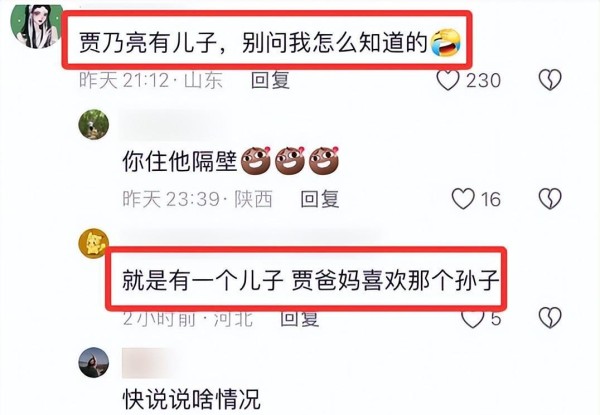The height and width of the screenshot is (415, 600).
Task: Open the 陕西 replier's avatar
Action: coord(94,124)
